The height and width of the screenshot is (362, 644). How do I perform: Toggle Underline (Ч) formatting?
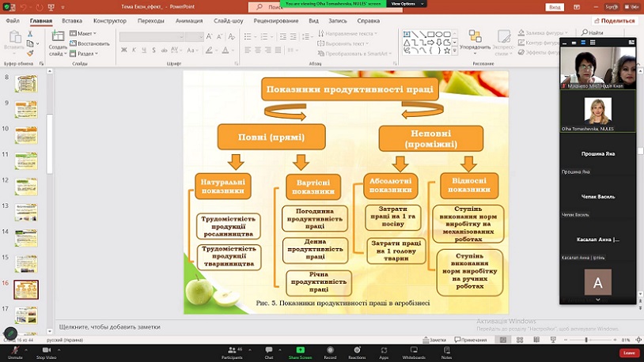point(144,50)
